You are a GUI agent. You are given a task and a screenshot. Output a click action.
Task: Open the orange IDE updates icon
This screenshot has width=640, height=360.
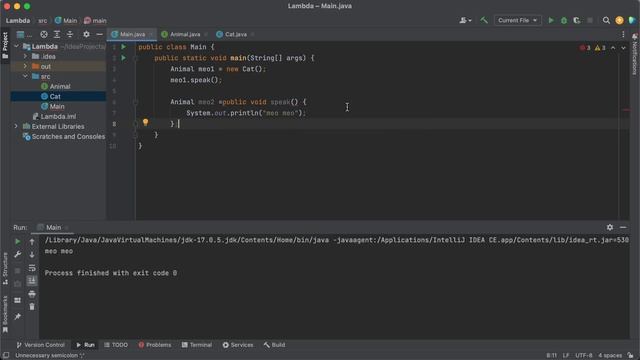[619, 20]
